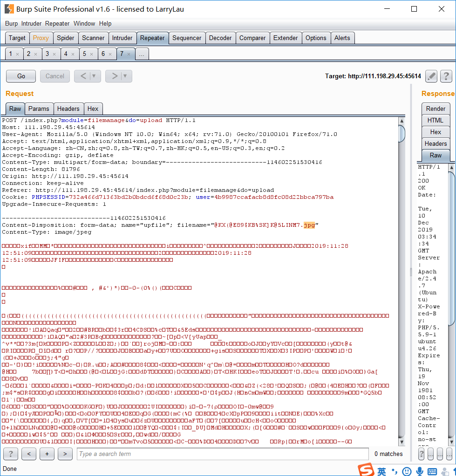Open the Repeater menu

[57, 24]
